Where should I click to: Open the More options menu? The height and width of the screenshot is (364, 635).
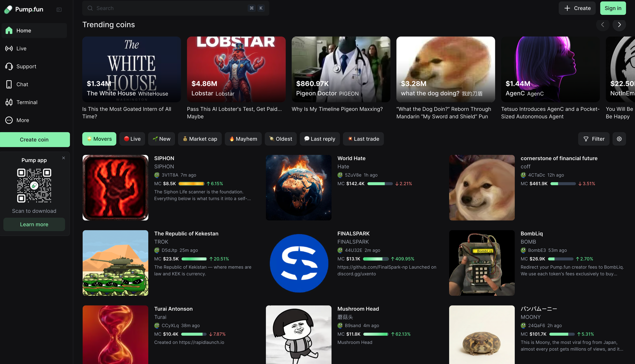tap(23, 120)
